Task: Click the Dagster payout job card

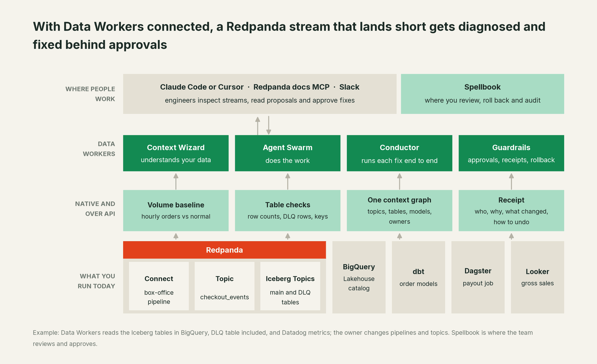Action: tap(478, 277)
